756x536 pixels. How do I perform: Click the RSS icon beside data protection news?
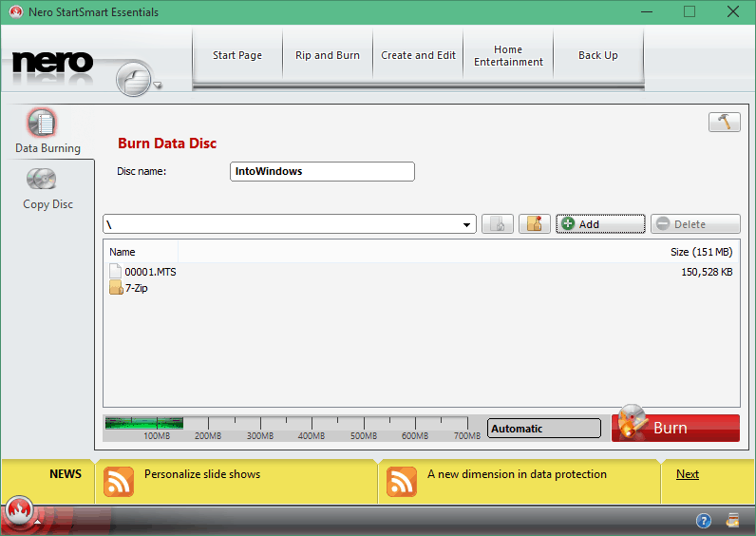pyautogui.click(x=401, y=482)
